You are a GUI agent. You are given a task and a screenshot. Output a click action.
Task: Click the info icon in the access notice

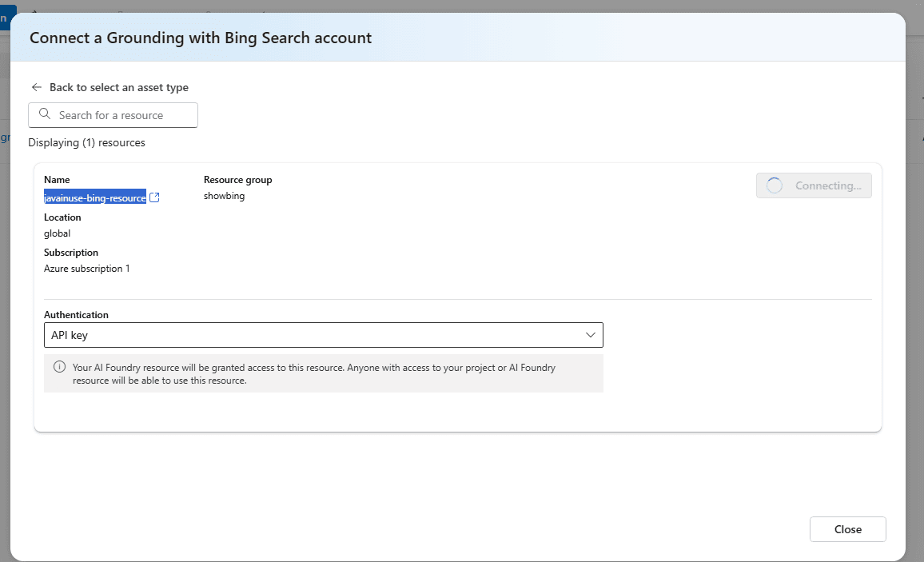[58, 367]
